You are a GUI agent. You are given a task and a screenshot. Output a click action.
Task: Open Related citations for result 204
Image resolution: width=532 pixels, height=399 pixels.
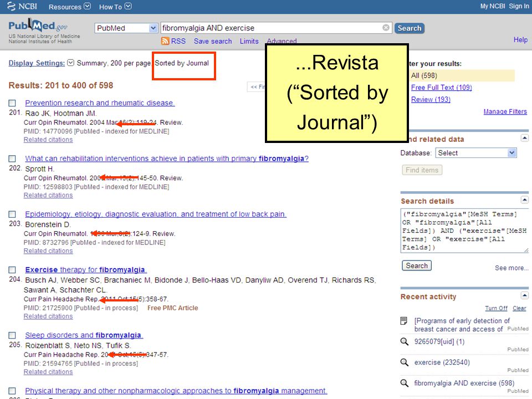point(48,316)
